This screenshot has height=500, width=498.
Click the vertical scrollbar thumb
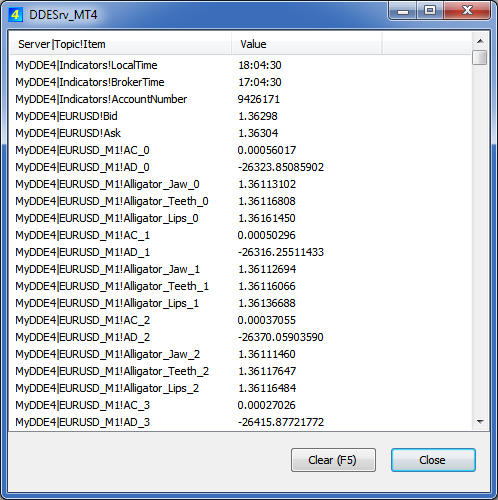480,57
